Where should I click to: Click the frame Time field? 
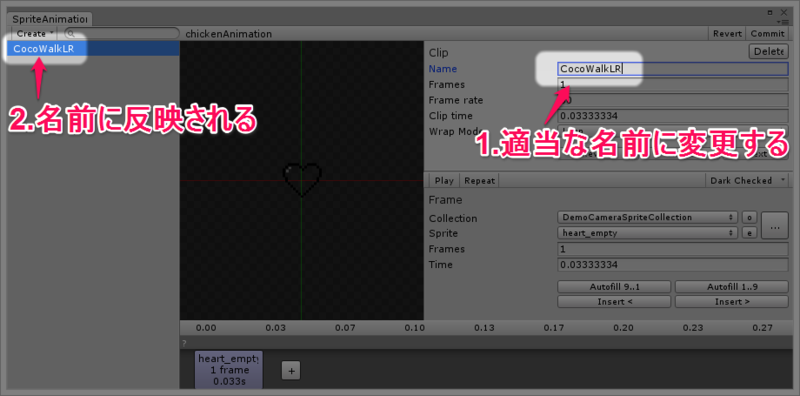pyautogui.click(x=673, y=265)
